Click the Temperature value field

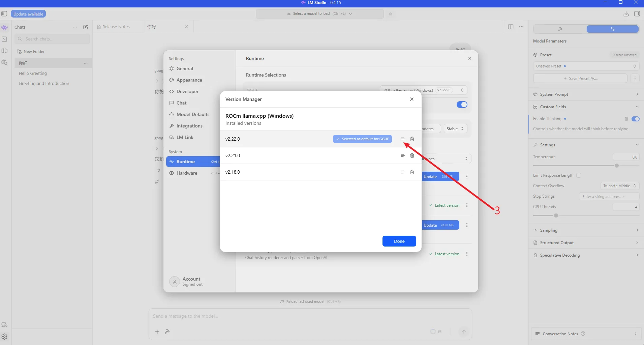tap(626, 157)
